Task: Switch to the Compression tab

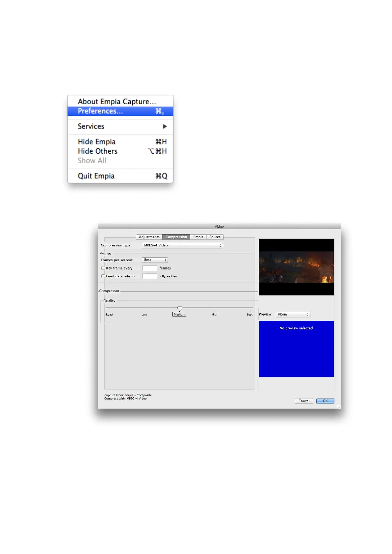Action: point(176,237)
